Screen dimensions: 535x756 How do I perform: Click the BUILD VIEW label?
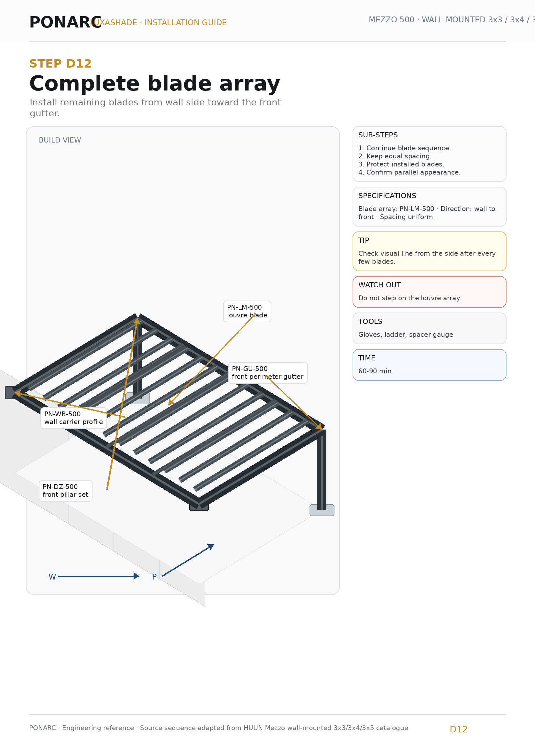(x=60, y=140)
